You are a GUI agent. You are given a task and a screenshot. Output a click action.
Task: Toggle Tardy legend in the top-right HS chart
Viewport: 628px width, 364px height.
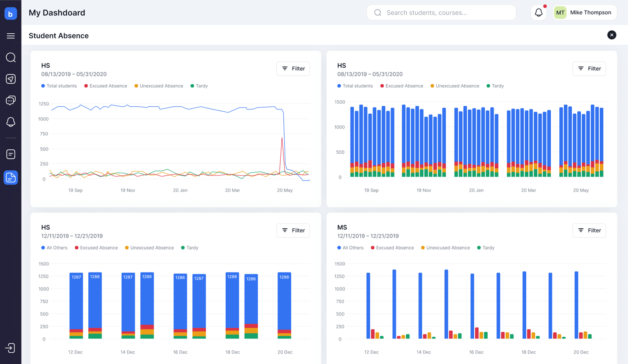495,86
